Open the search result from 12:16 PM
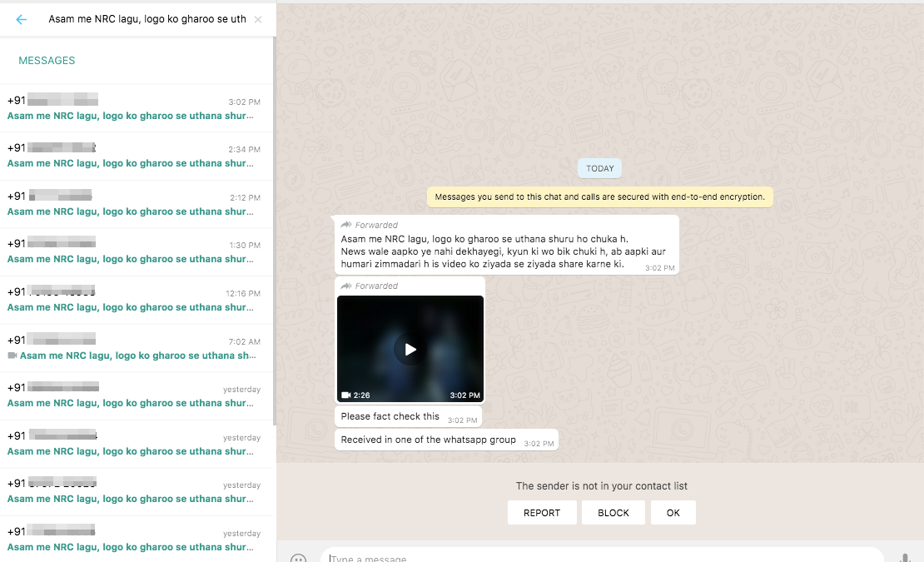Viewport: 924px width, 562px height. [x=137, y=301]
